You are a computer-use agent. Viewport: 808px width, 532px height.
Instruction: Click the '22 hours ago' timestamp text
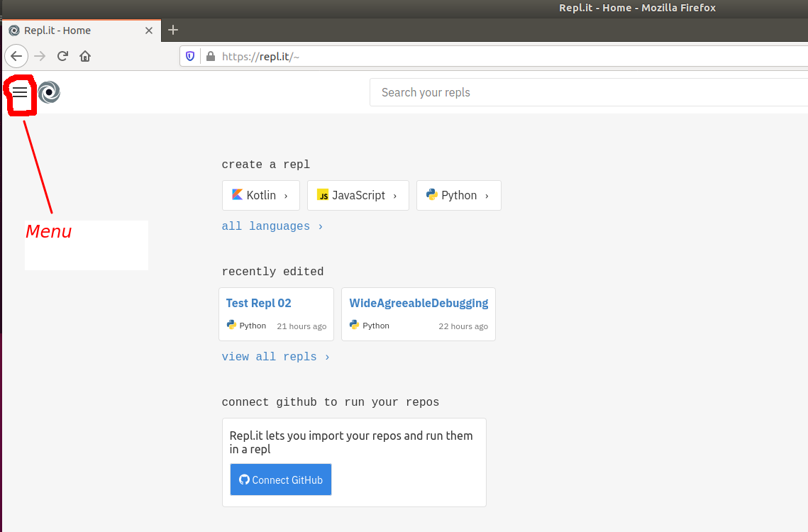[x=463, y=326]
